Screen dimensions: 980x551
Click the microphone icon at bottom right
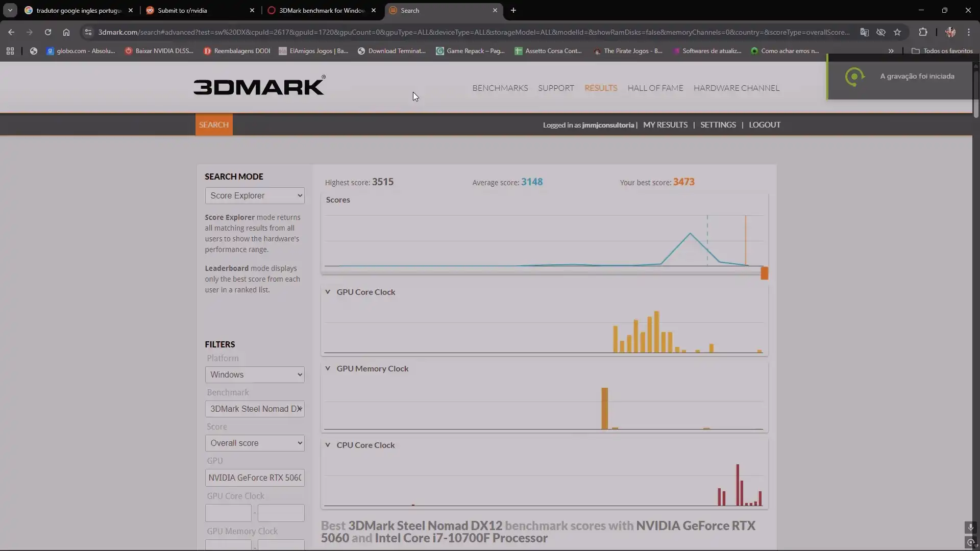click(x=970, y=528)
